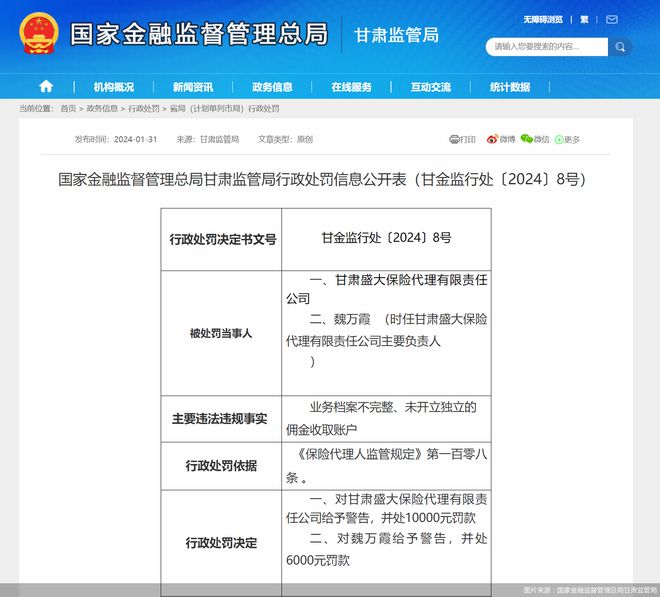Click the home icon in navigation bar
This screenshot has width=660, height=597.
tap(46, 87)
